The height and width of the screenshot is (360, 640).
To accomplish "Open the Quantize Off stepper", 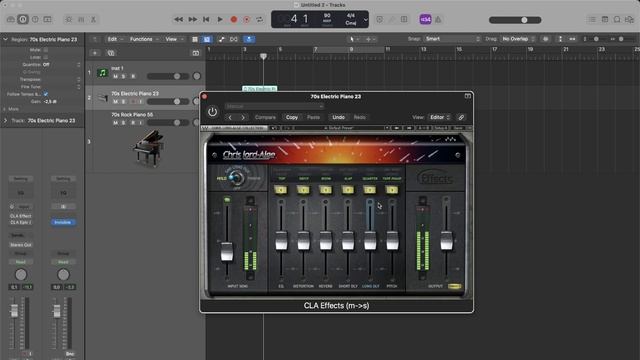I will click(78, 64).
